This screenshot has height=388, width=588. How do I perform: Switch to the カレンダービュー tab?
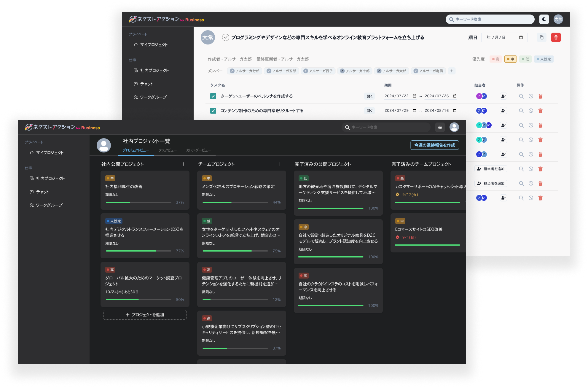click(x=198, y=150)
